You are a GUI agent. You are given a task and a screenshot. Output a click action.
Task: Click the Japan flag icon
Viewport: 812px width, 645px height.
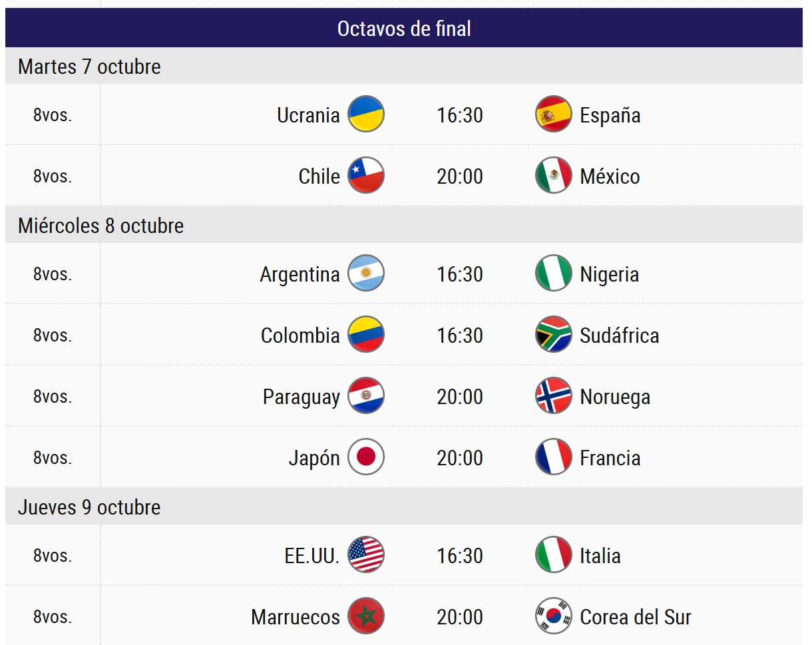[366, 457]
